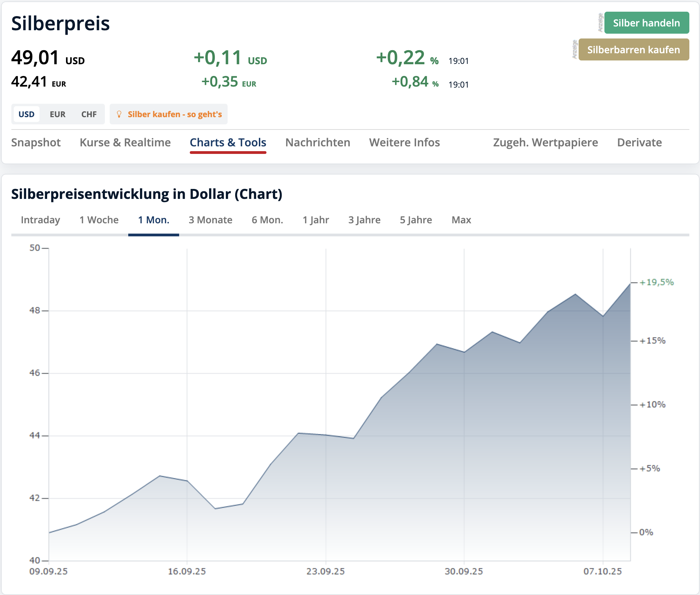Open the Derivate tab

(639, 143)
